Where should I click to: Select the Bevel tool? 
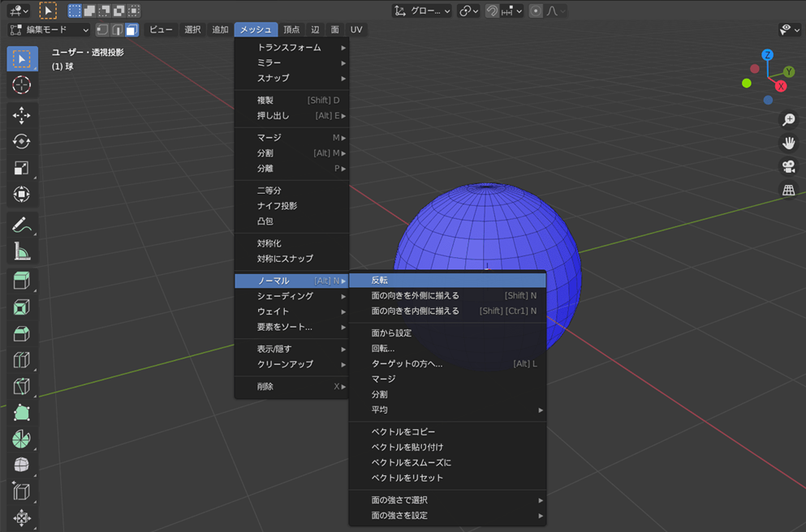(22, 333)
